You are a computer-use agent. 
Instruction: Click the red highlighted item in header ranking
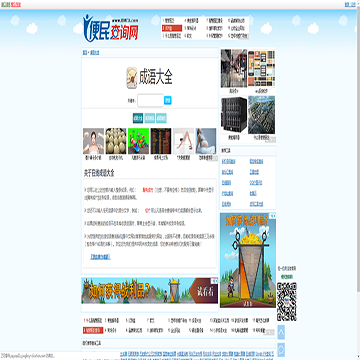pos(172,28)
